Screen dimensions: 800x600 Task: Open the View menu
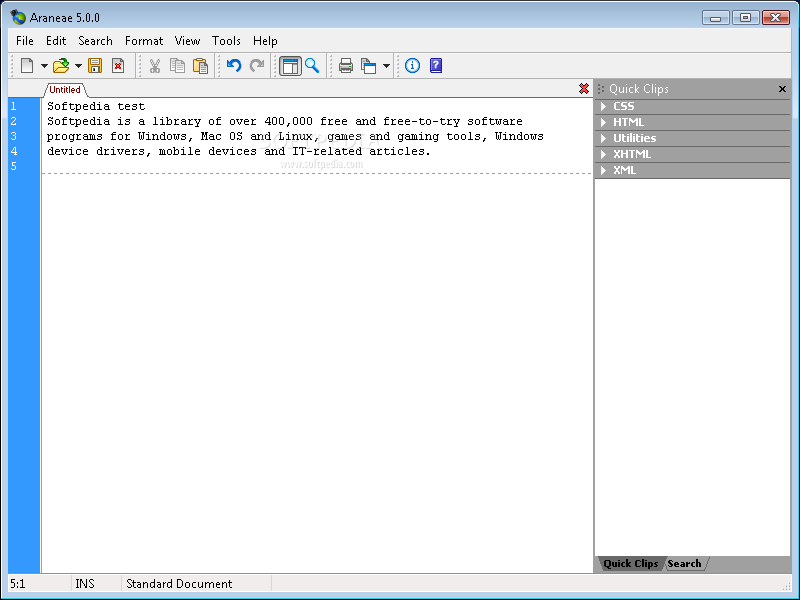[187, 41]
